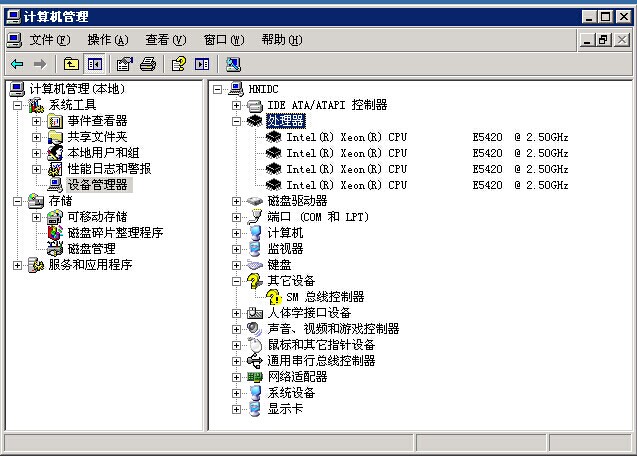Select 本地用户和组 in the left tree
This screenshot has height=456, width=637.
(103, 153)
